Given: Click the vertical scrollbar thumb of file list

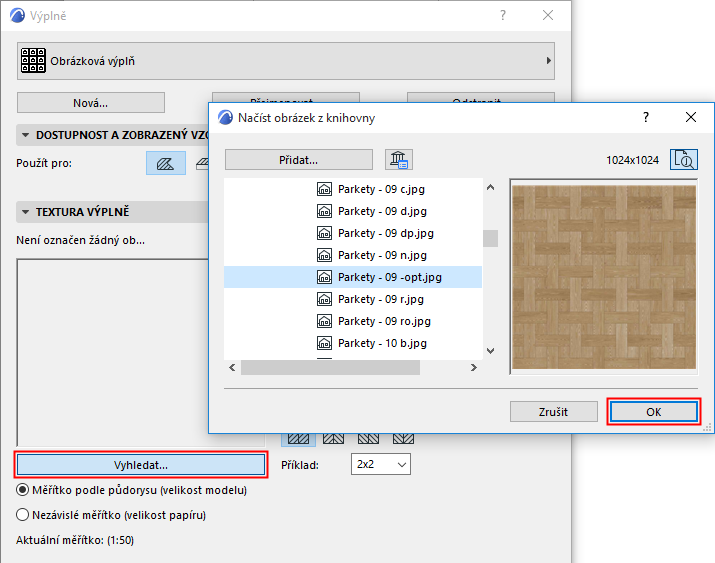Looking at the screenshot, I should click(490, 238).
